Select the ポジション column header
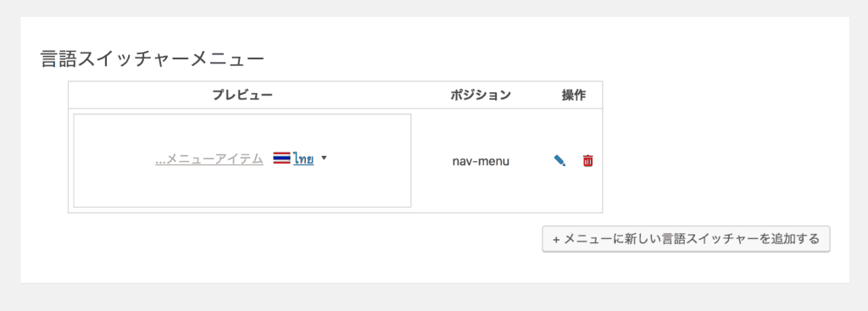 [x=481, y=95]
